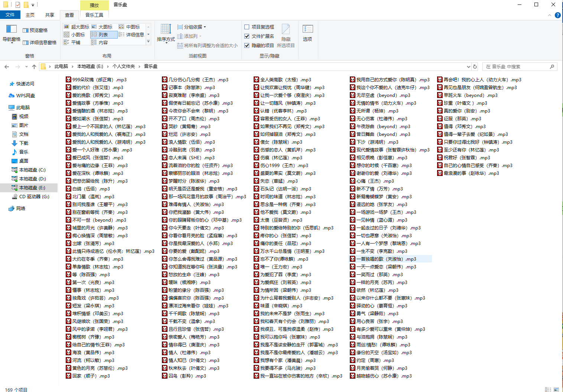The width and height of the screenshot is (563, 392).
Task: Click the refresh button in address bar
Action: click(x=475, y=66)
